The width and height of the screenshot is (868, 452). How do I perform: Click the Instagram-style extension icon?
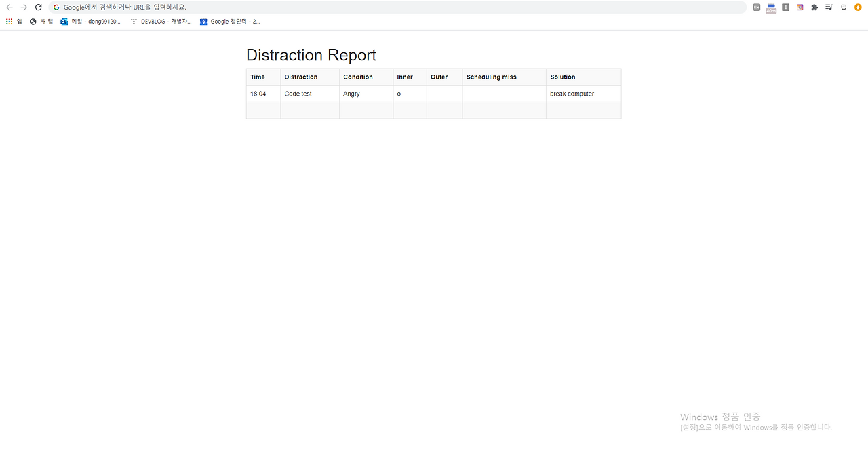tap(800, 7)
